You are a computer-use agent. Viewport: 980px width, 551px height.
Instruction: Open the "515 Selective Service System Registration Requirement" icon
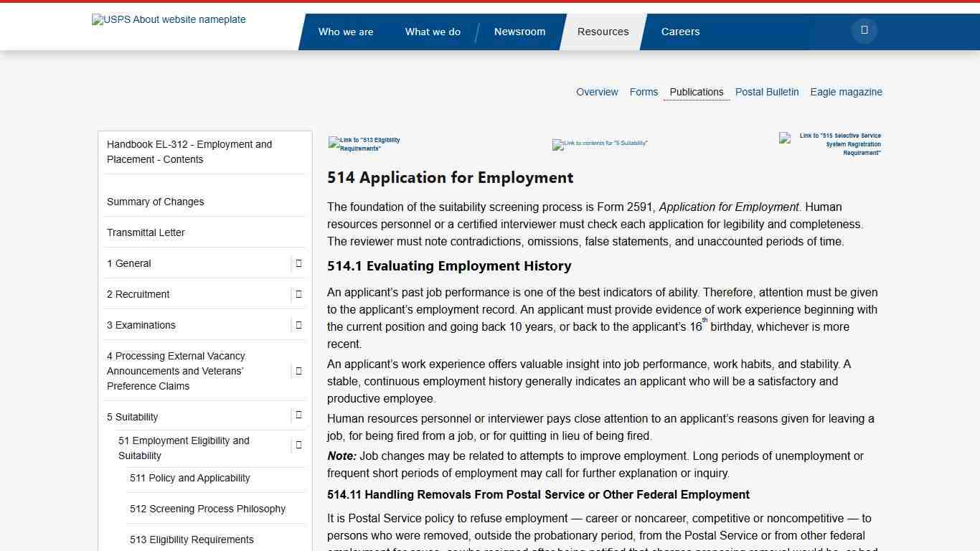(830, 144)
